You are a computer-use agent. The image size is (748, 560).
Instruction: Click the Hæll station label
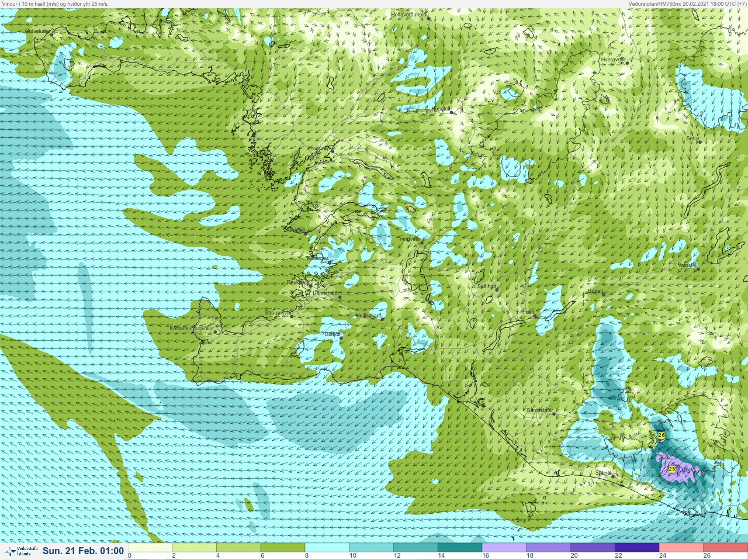pyautogui.click(x=529, y=313)
